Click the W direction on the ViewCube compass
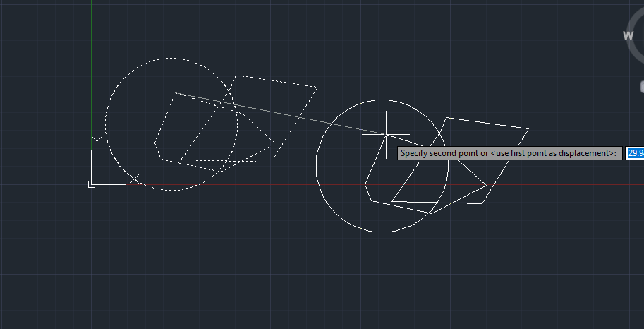The height and width of the screenshot is (329, 644). tap(628, 35)
